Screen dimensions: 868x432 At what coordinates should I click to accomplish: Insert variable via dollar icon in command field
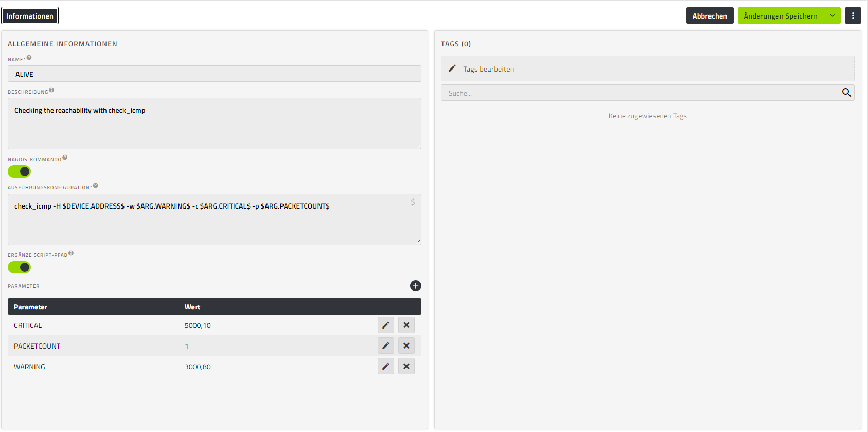[x=413, y=202]
